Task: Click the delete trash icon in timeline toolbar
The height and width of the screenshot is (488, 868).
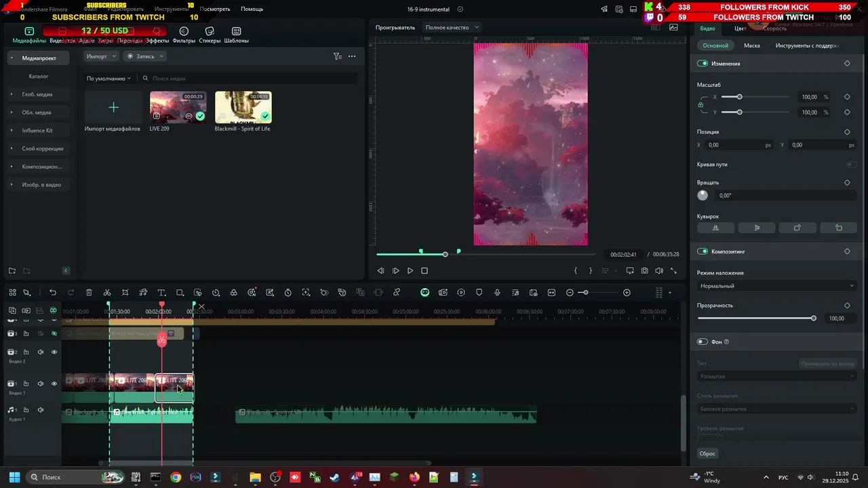Action: coord(89,293)
